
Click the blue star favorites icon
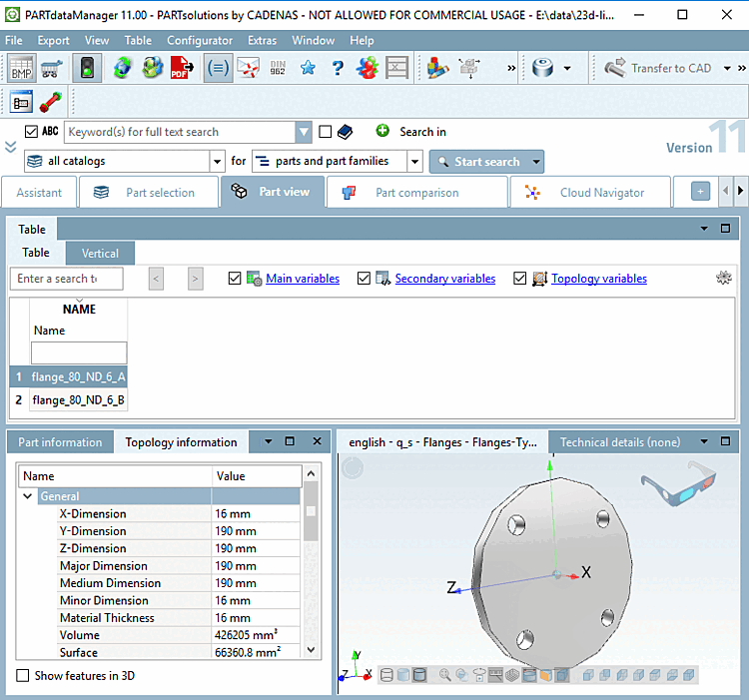[x=308, y=68]
